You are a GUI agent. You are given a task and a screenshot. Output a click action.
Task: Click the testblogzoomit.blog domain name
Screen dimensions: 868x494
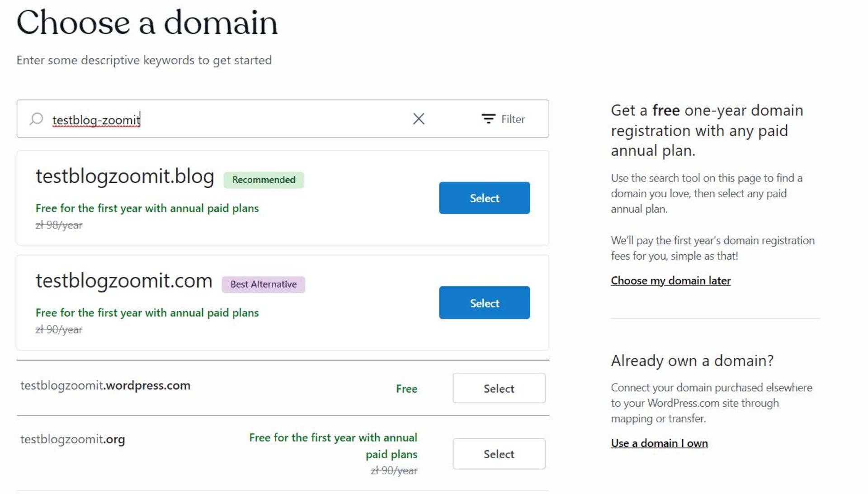pos(125,176)
